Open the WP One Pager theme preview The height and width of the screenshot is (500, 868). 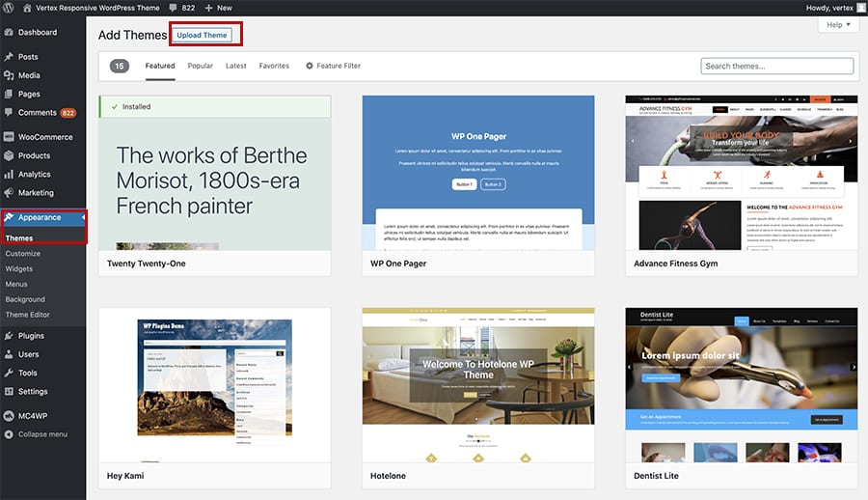(x=478, y=173)
